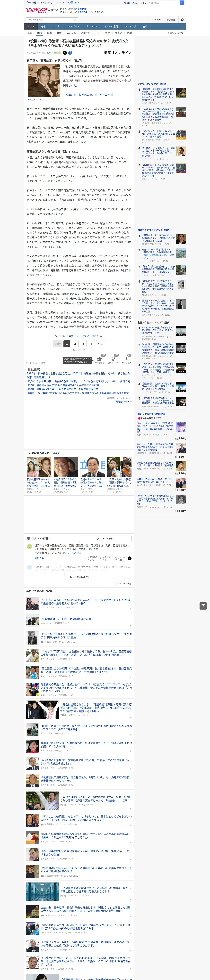Open the article's comment count icon (47)
This screenshot has height=980, width=210.
pyautogui.click(x=50, y=53)
